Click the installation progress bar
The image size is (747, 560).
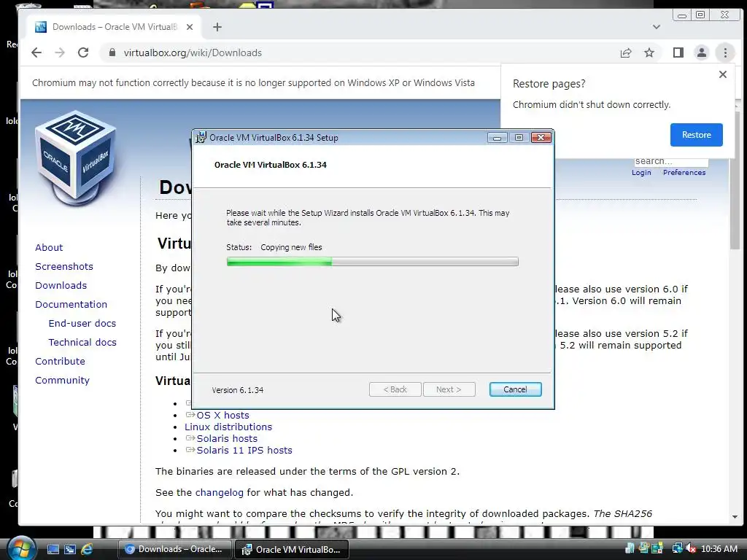pyautogui.click(x=372, y=262)
